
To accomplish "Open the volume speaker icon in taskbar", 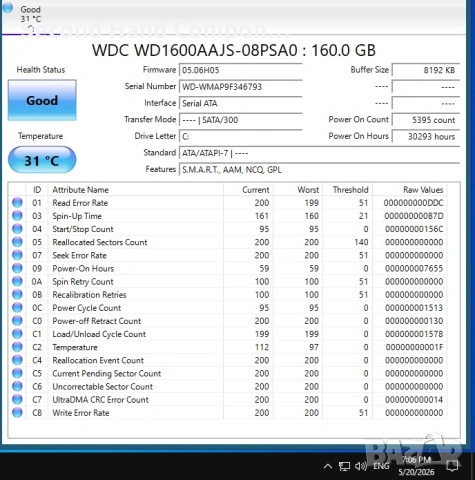I will (x=361, y=466).
